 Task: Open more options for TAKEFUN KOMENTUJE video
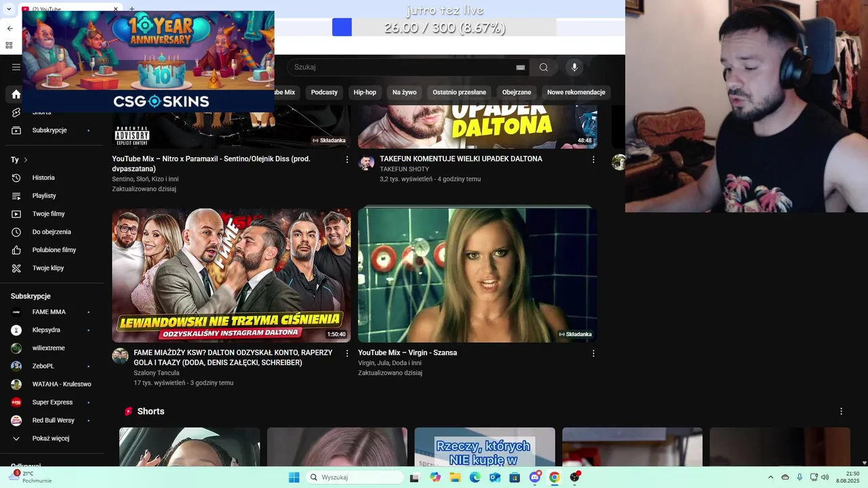point(593,160)
